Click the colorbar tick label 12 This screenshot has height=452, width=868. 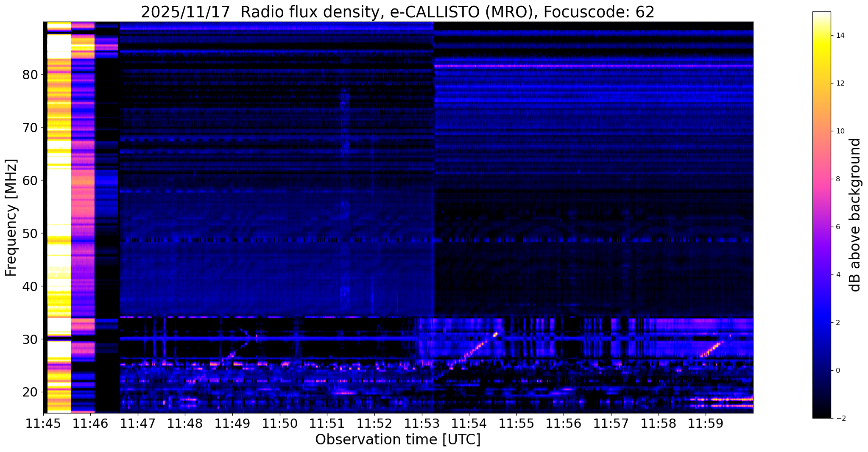[x=839, y=83]
